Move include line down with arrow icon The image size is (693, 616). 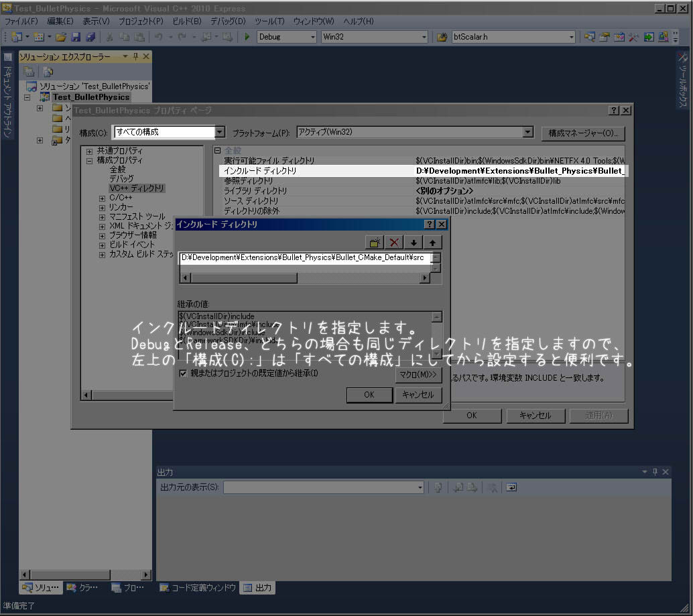(414, 242)
